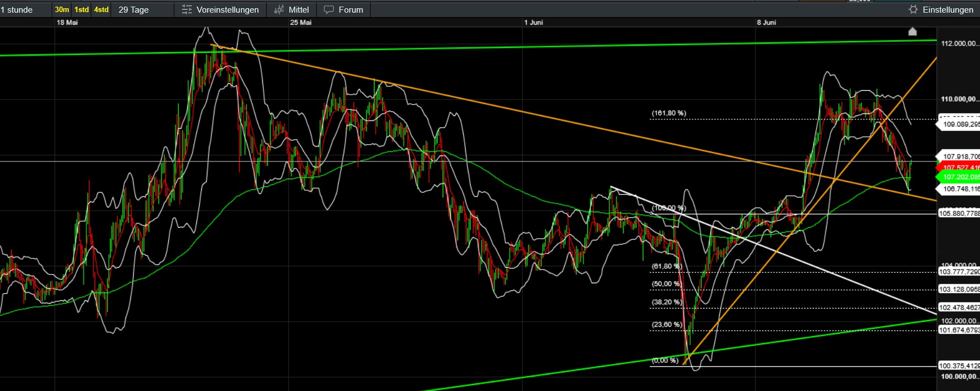Click the Forum speech bubble icon
This screenshot has width=980, height=391.
329,10
